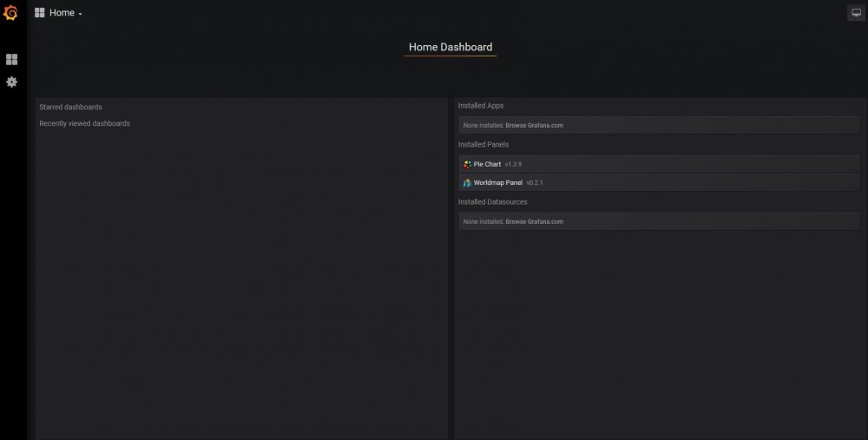The height and width of the screenshot is (440, 868).
Task: Click Pie Chart version v1.3.9 text
Action: (x=513, y=164)
